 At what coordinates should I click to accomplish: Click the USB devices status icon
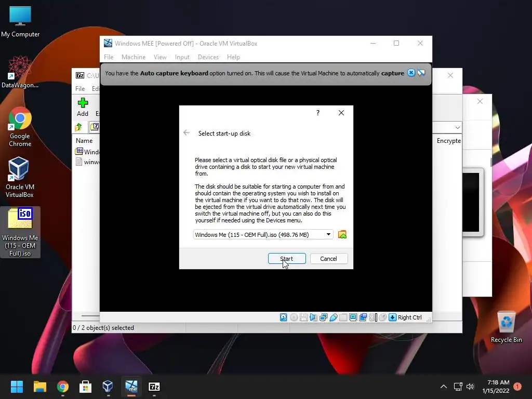333,317
